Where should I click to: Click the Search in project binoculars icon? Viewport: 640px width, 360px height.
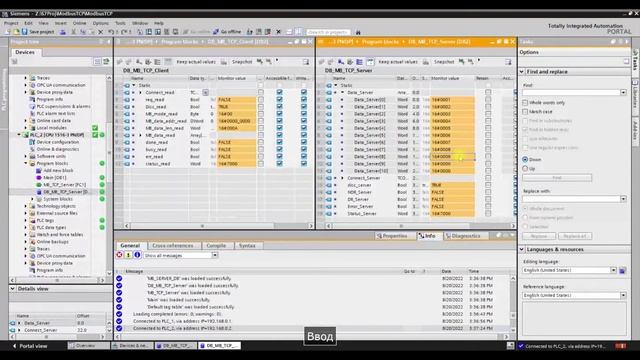(x=358, y=32)
